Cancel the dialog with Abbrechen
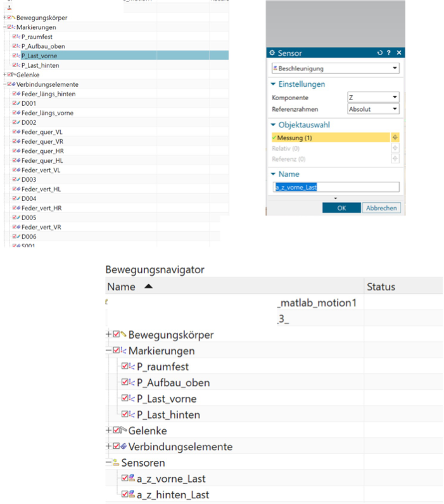The height and width of the screenshot is (504, 444). tap(381, 208)
